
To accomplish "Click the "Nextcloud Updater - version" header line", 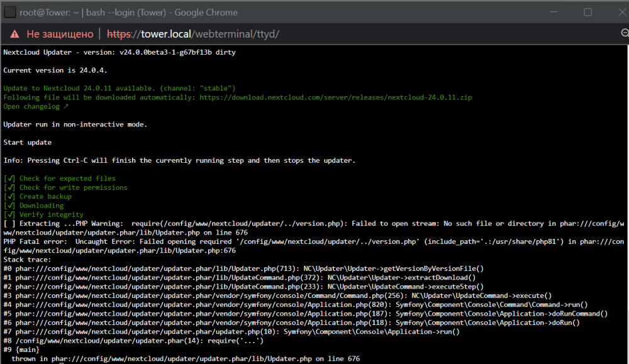I will [120, 53].
